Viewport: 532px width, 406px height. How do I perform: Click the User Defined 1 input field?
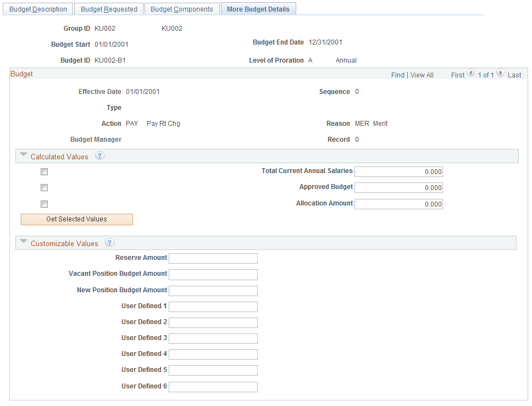tap(213, 306)
